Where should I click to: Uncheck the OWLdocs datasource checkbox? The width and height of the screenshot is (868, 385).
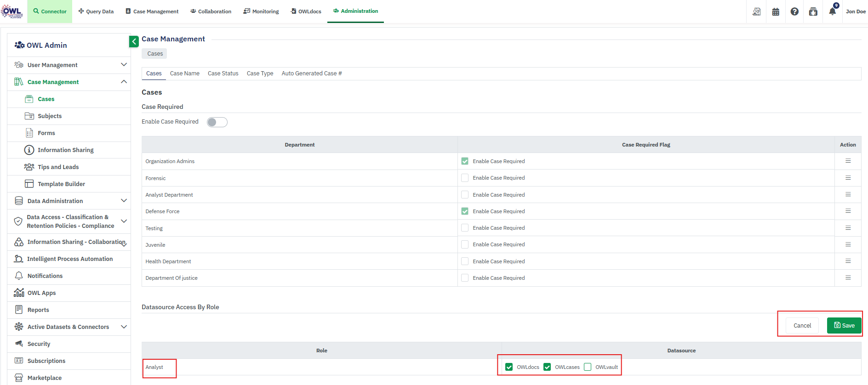(x=509, y=367)
